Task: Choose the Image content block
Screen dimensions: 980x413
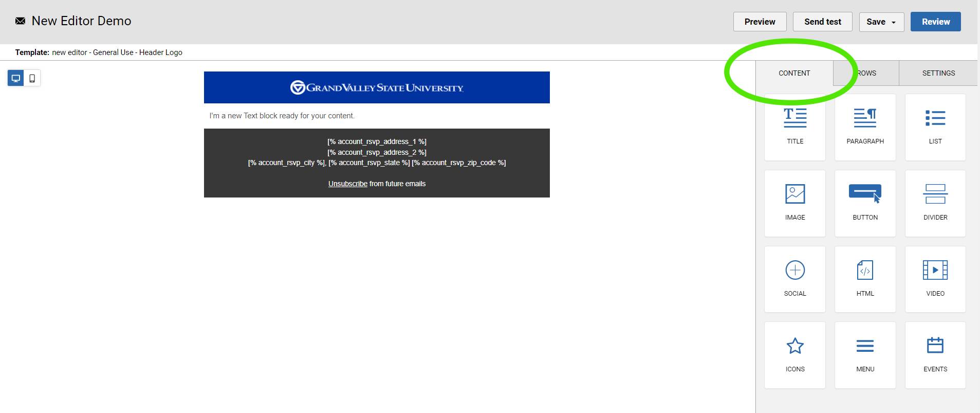Action: point(794,203)
